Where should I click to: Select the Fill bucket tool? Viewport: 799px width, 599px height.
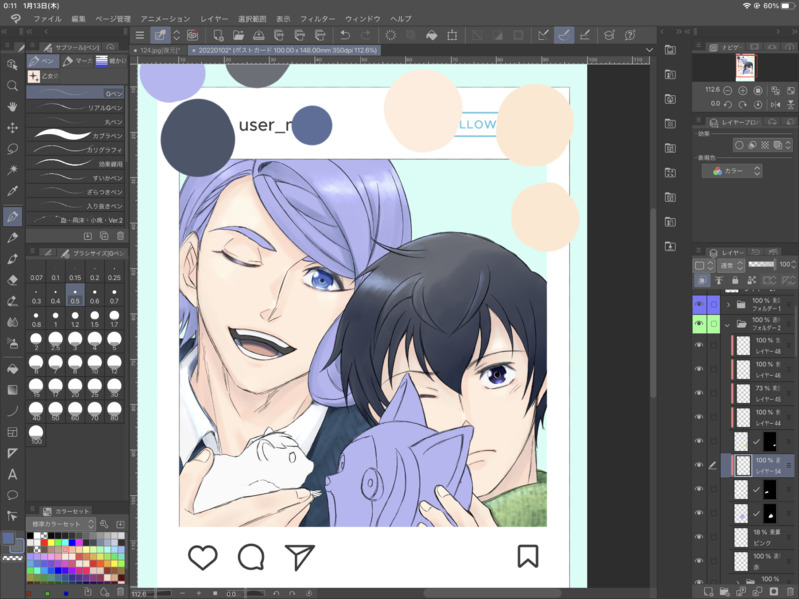pyautogui.click(x=12, y=368)
